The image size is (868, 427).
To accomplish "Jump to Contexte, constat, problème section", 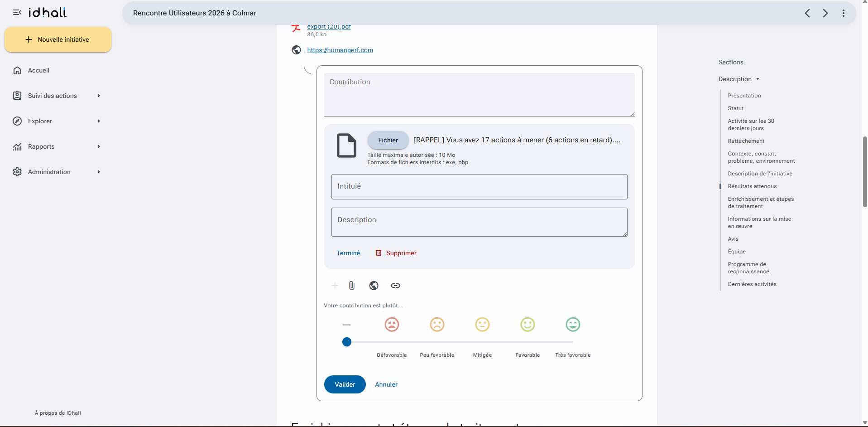I will pos(762,157).
